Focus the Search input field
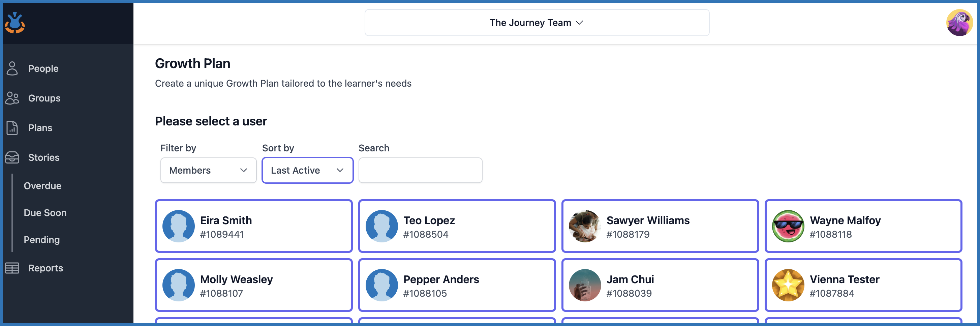This screenshot has width=980, height=326. (x=420, y=171)
